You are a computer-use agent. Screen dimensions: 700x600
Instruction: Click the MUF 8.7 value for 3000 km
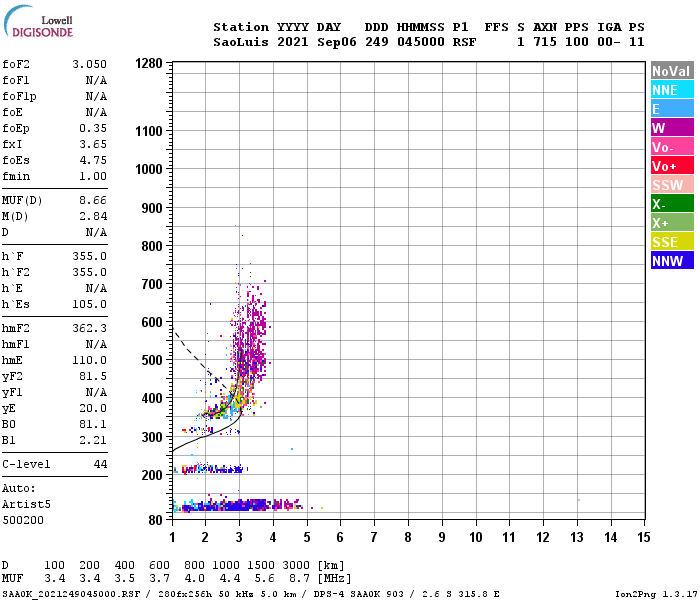(x=297, y=579)
